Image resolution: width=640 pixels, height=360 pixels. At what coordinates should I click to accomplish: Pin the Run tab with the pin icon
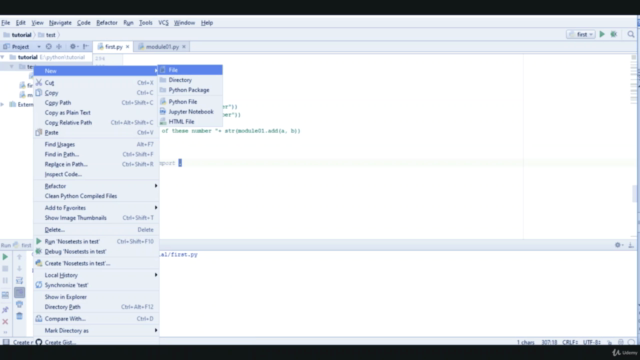[5, 310]
